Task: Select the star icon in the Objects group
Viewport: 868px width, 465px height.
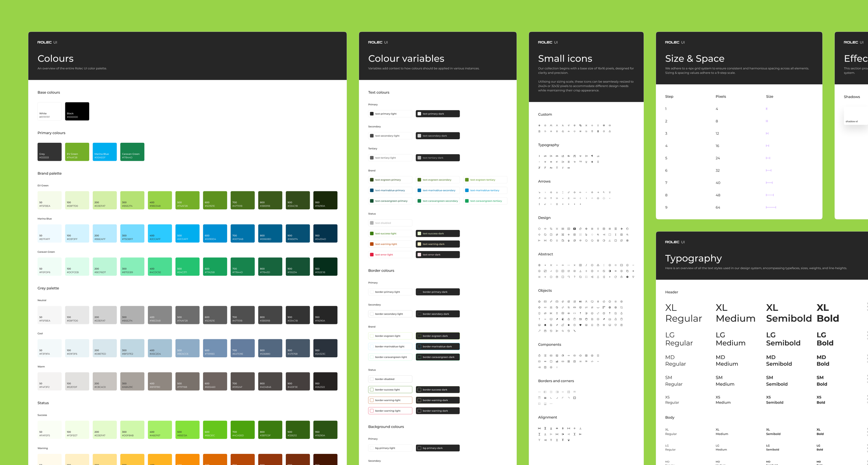Action: (568, 325)
